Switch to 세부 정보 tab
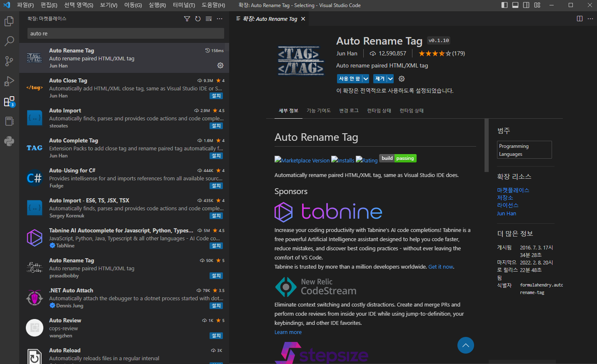The height and width of the screenshot is (364, 597). (288, 111)
